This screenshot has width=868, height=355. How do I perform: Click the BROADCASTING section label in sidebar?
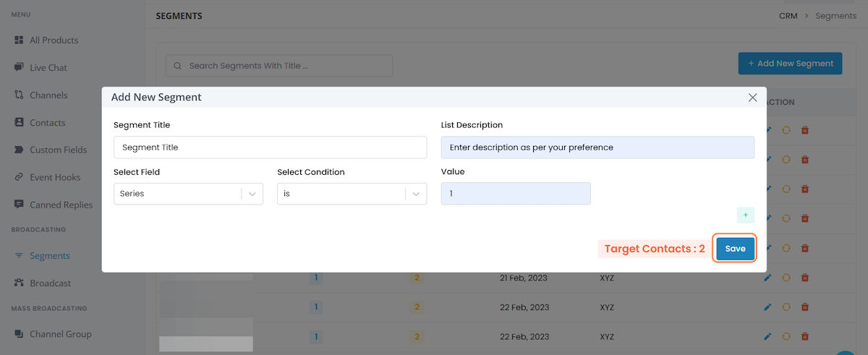[x=38, y=230]
